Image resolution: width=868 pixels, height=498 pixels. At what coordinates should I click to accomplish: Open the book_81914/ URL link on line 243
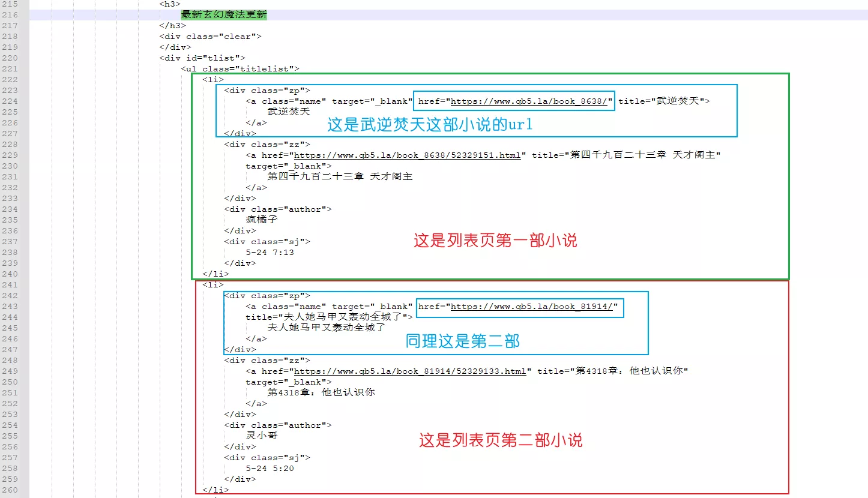(x=532, y=307)
